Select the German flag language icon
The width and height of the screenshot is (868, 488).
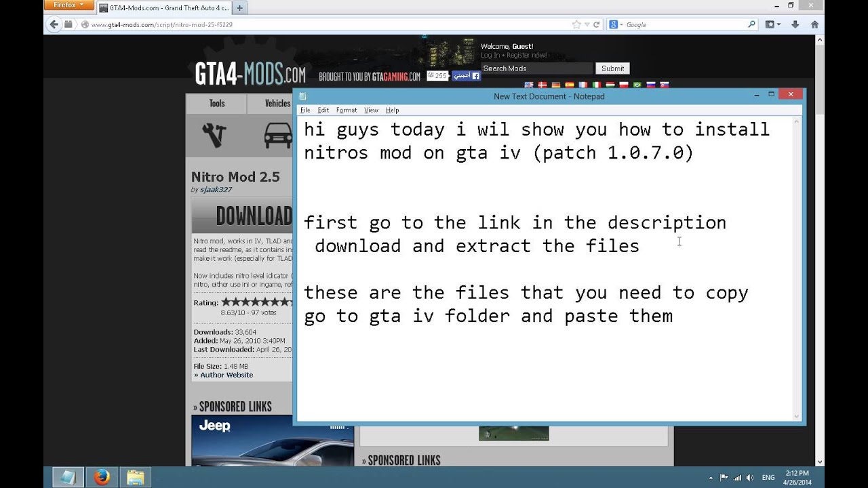(556, 85)
